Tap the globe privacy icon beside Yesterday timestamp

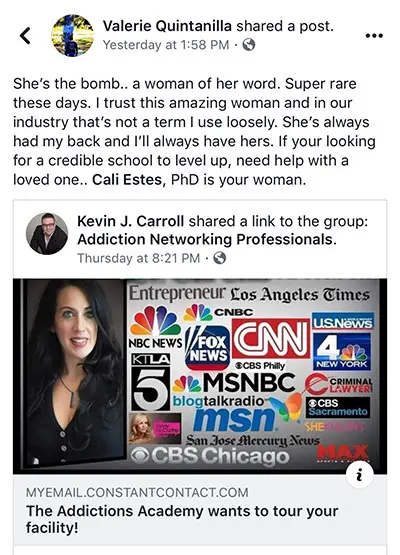(248, 45)
